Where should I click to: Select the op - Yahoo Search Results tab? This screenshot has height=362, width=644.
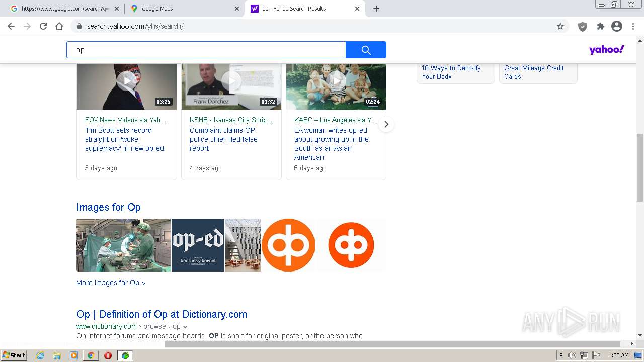[305, 9]
